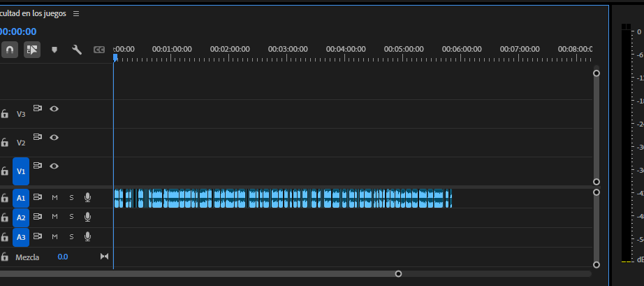The width and height of the screenshot is (644, 286).
Task: Click the closed captions CC icon
Action: [x=99, y=50]
